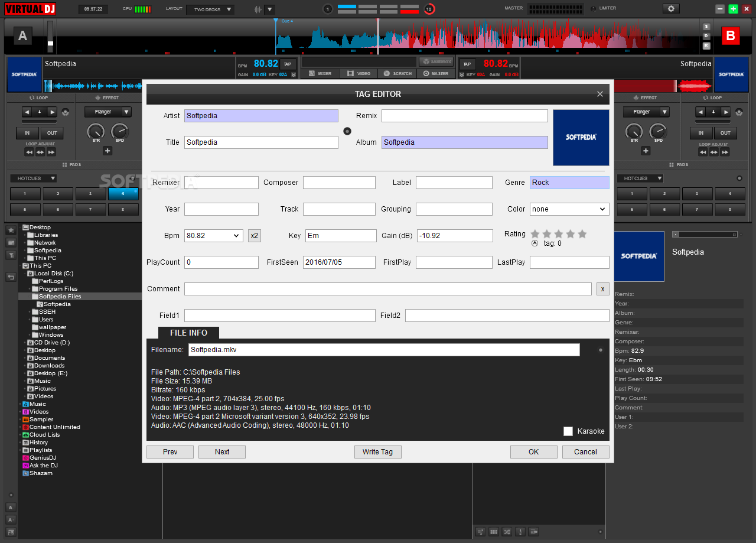Click the Shazam icon in the browser tree
Viewport: 756px width, 543px height.
[25, 473]
